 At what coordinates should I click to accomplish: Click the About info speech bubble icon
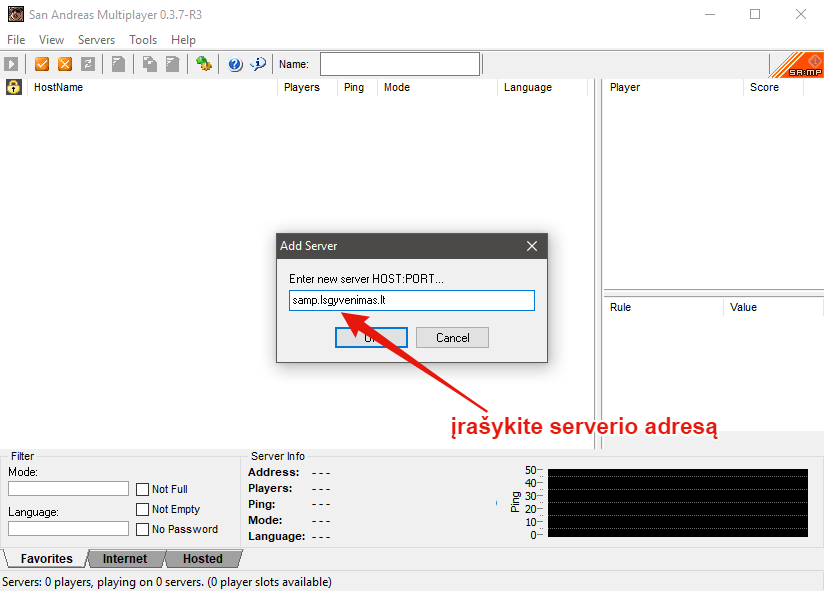pyautogui.click(x=258, y=64)
